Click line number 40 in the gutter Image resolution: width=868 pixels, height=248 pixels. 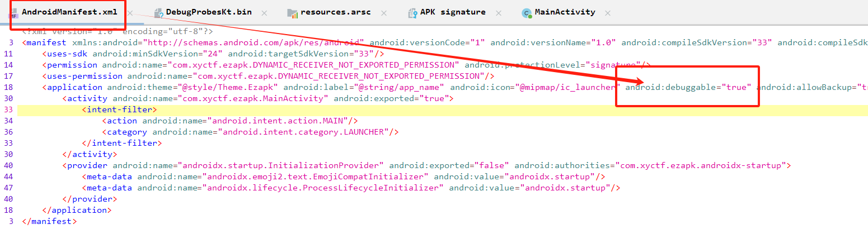(x=8, y=165)
